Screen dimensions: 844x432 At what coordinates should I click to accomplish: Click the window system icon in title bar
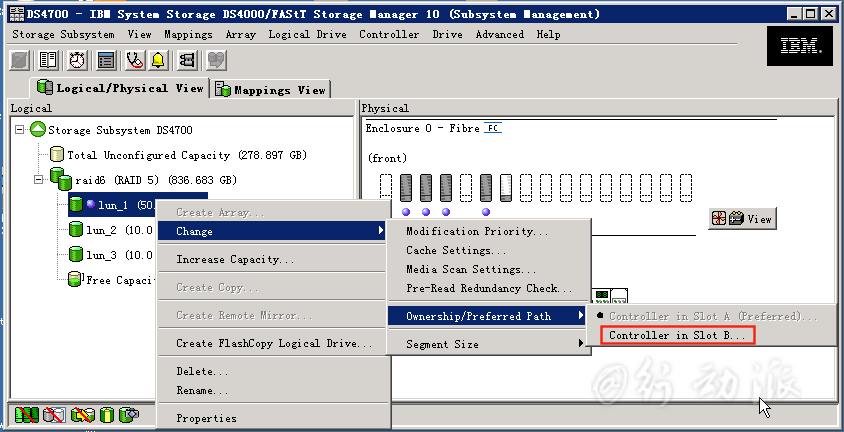[x=16, y=14]
